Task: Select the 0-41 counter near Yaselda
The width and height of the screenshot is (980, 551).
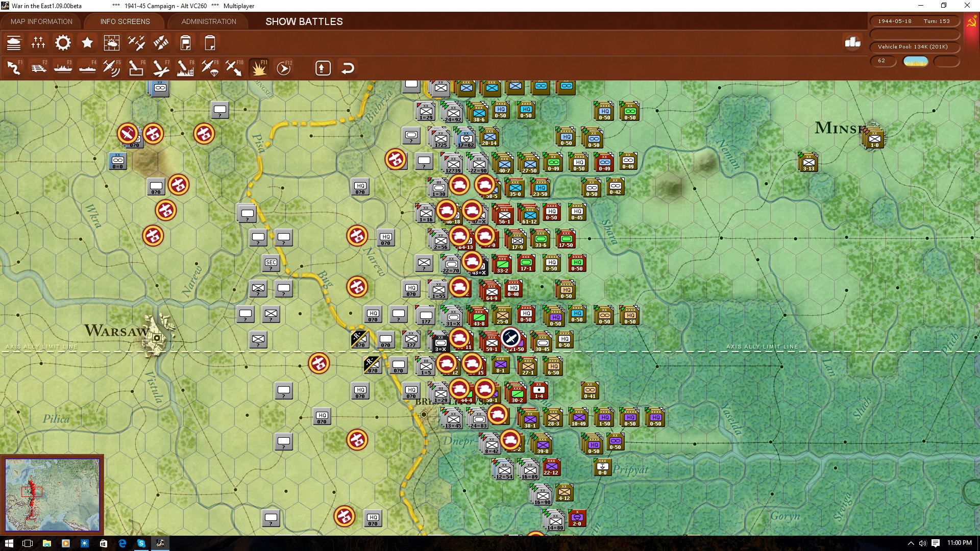Action: pos(590,391)
